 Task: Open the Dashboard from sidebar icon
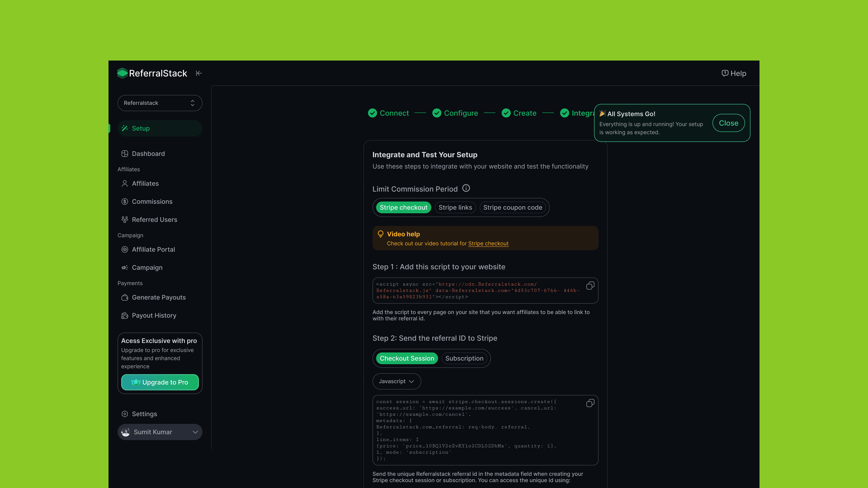(125, 154)
